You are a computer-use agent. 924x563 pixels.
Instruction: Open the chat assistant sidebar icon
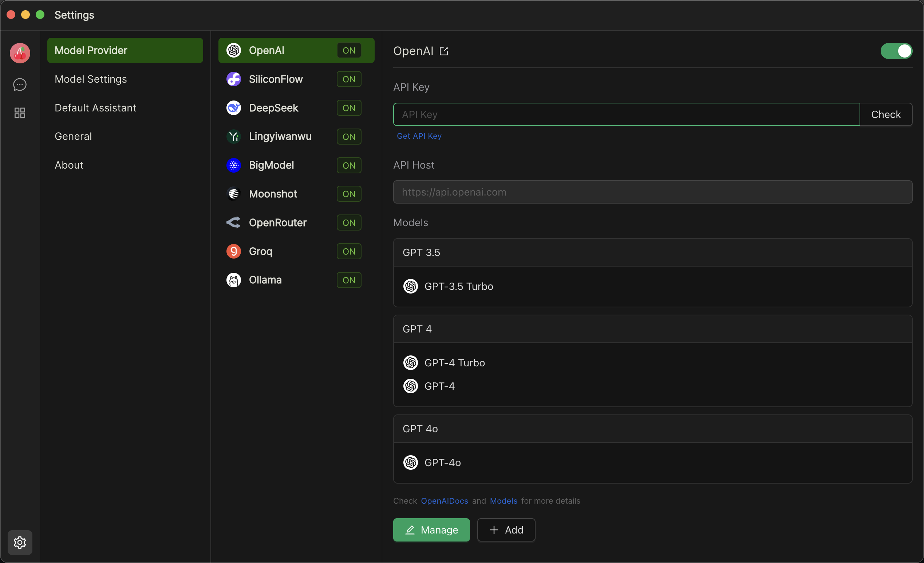[20, 85]
